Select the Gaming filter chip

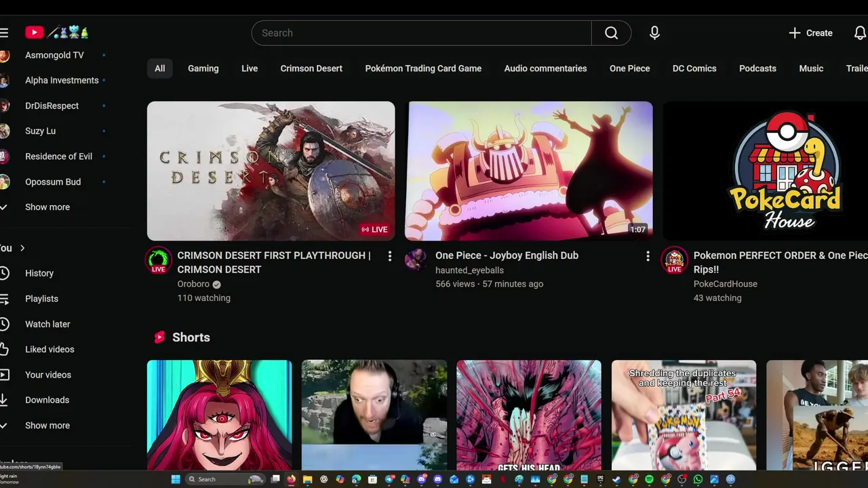[203, 68]
